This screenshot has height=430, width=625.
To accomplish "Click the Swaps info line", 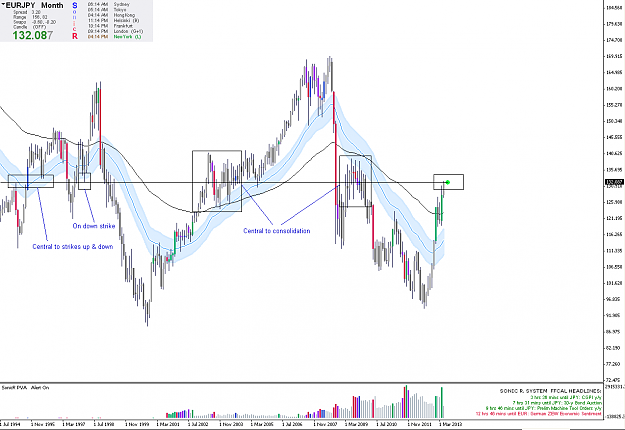I will (x=35, y=22).
